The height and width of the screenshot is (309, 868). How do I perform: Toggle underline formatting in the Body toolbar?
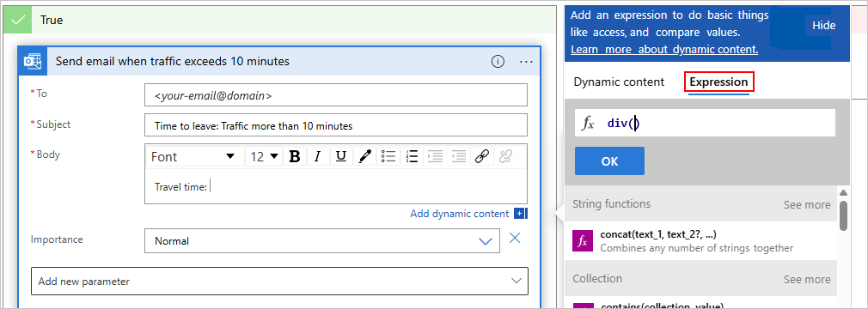[341, 157]
